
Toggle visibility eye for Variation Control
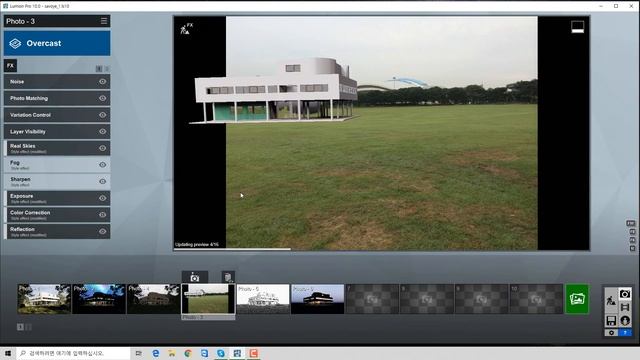102,115
